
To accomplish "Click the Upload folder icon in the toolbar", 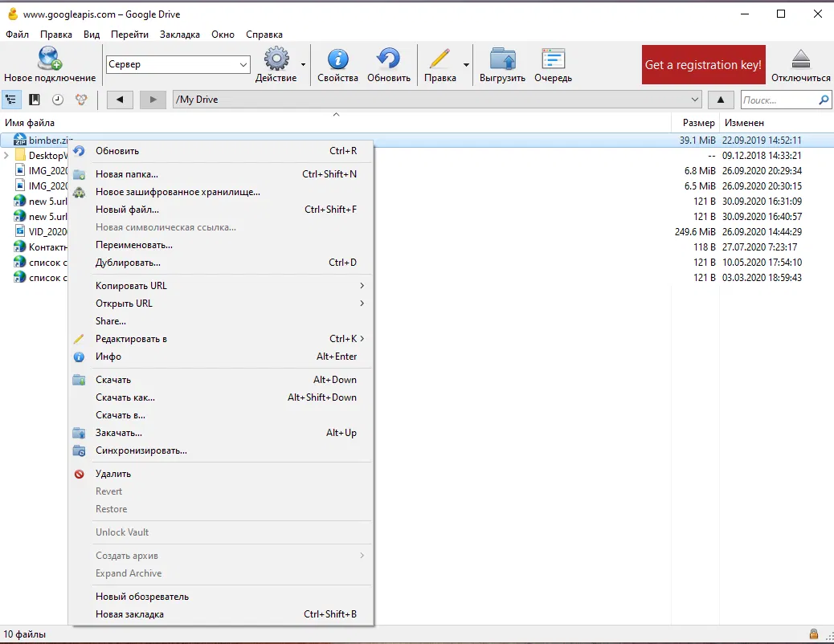I will click(503, 59).
